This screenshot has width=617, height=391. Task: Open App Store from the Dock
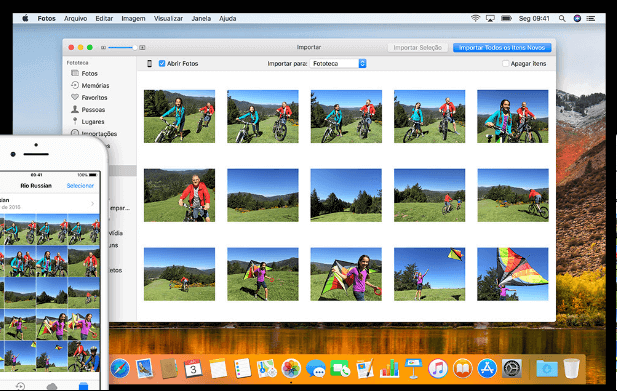(x=487, y=369)
